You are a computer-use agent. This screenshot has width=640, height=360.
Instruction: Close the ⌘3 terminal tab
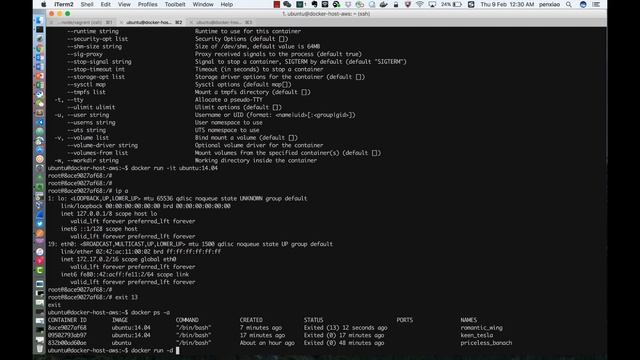tap(191, 22)
